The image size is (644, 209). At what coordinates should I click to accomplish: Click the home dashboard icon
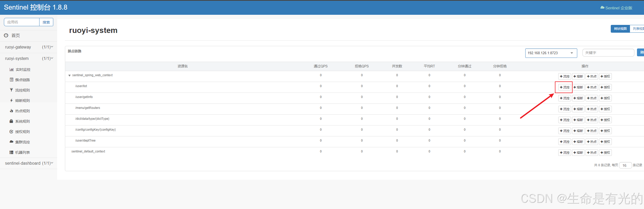6,35
